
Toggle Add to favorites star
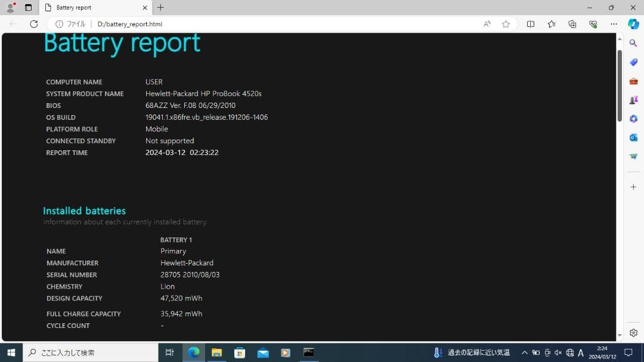pos(506,24)
